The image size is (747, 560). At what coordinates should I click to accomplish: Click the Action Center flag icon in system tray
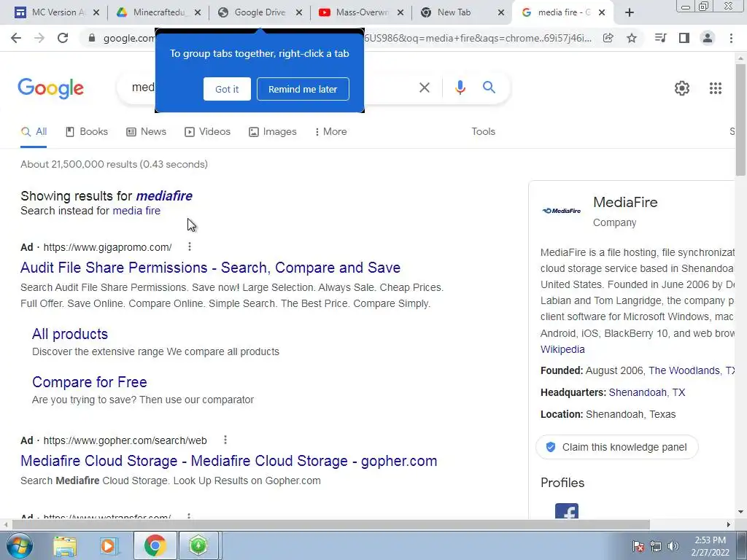pos(638,546)
